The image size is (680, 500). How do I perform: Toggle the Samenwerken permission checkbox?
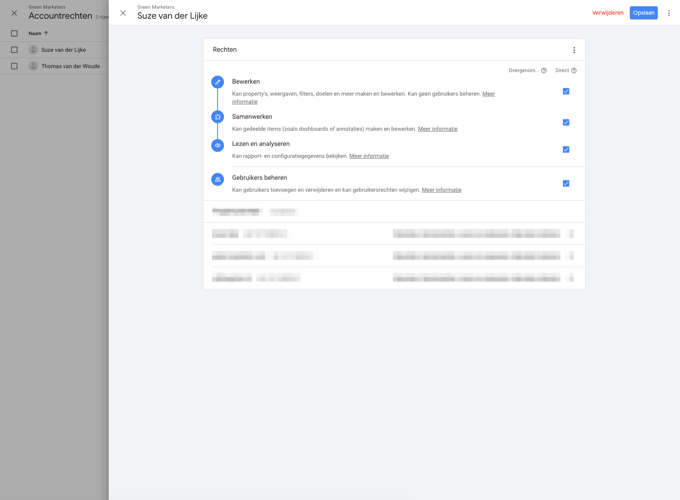click(566, 122)
